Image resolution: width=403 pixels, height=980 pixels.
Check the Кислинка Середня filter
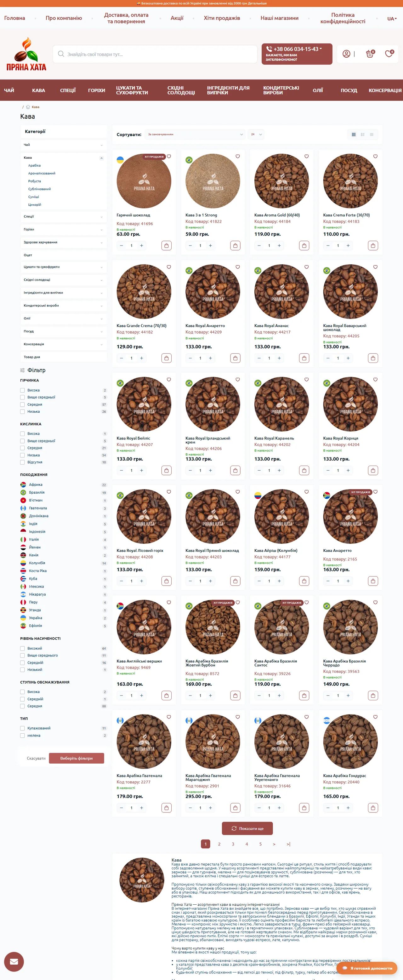click(x=22, y=448)
